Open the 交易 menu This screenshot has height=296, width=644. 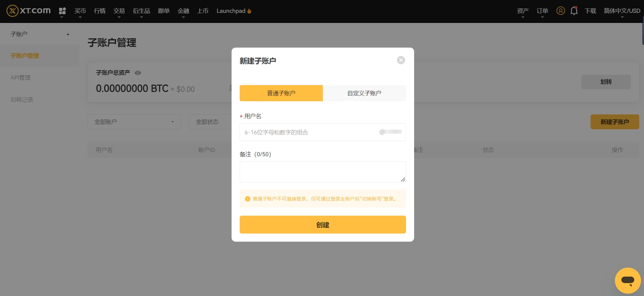click(x=119, y=11)
